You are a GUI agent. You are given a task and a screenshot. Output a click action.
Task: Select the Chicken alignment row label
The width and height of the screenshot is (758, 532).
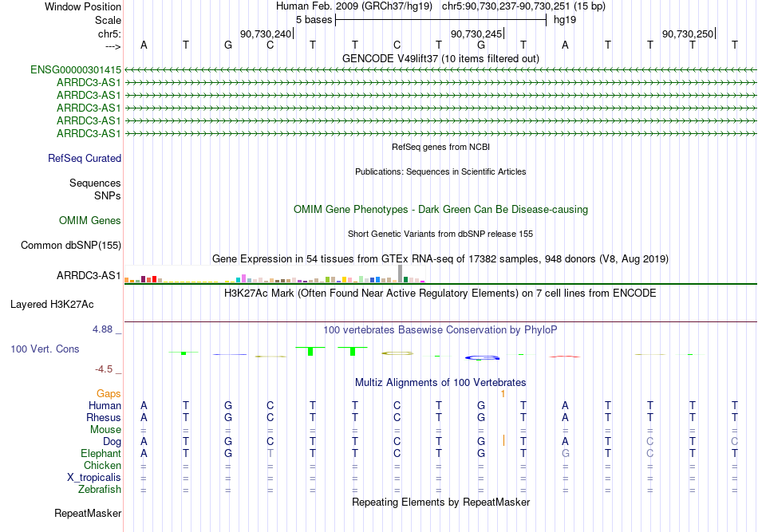tap(102, 465)
